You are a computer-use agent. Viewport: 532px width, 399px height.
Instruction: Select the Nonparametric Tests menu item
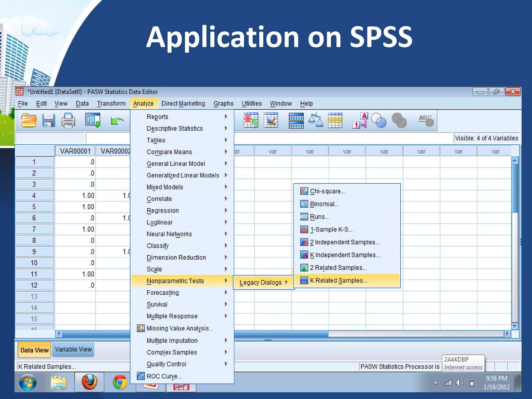pos(182,281)
